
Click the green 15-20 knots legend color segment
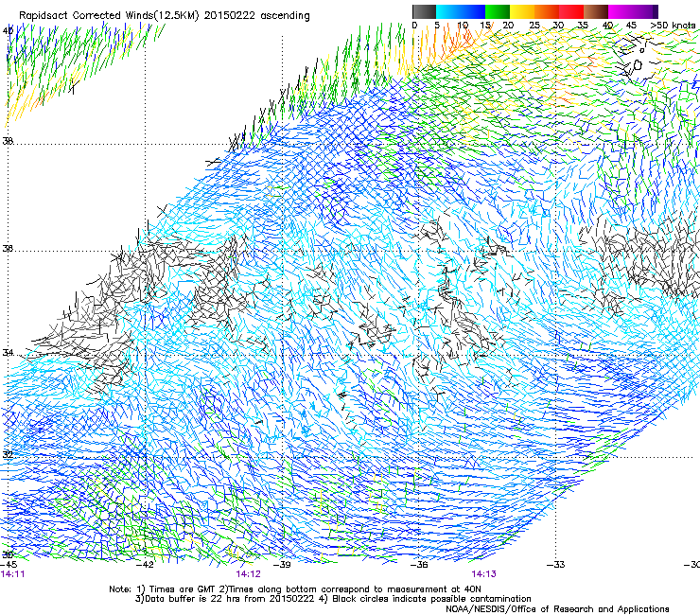tap(498, 11)
